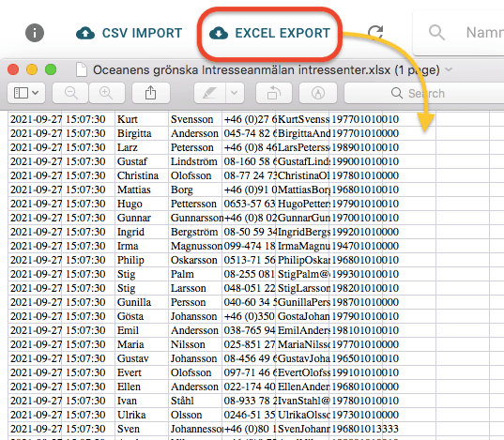Select surname cell Lindström
The image size is (504, 440).
click(195, 161)
